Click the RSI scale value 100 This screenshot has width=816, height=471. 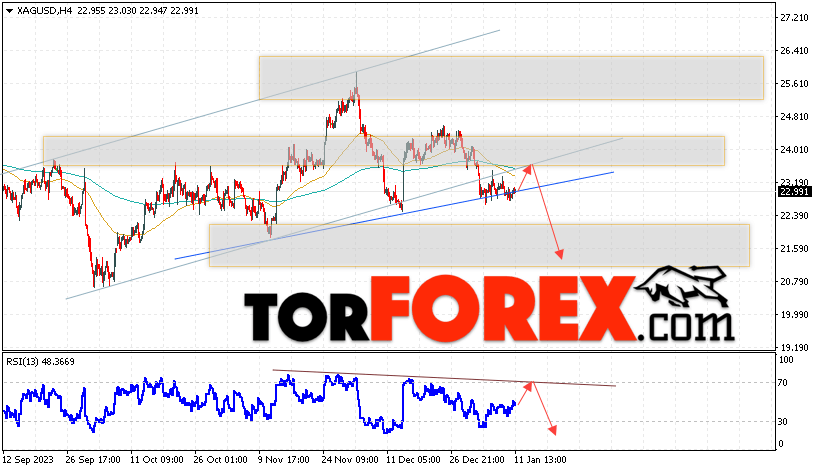(x=786, y=360)
